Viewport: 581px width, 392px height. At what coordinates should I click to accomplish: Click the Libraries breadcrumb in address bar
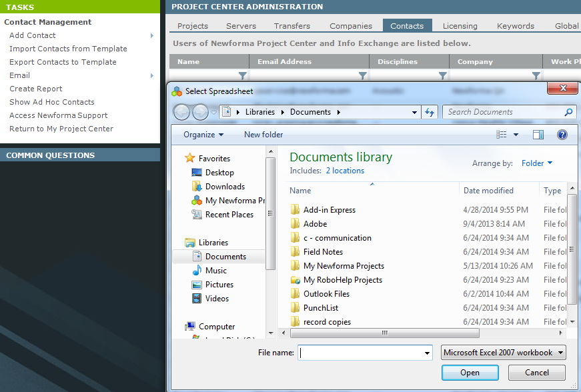click(260, 112)
